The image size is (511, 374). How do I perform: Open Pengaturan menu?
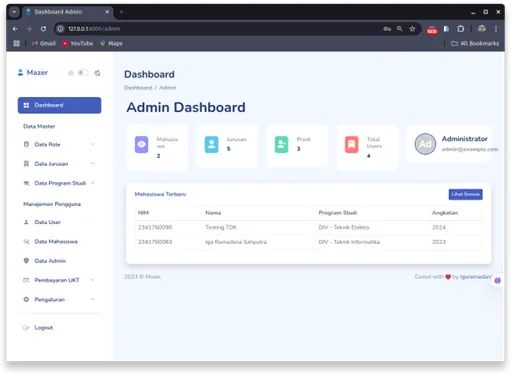[59, 299]
